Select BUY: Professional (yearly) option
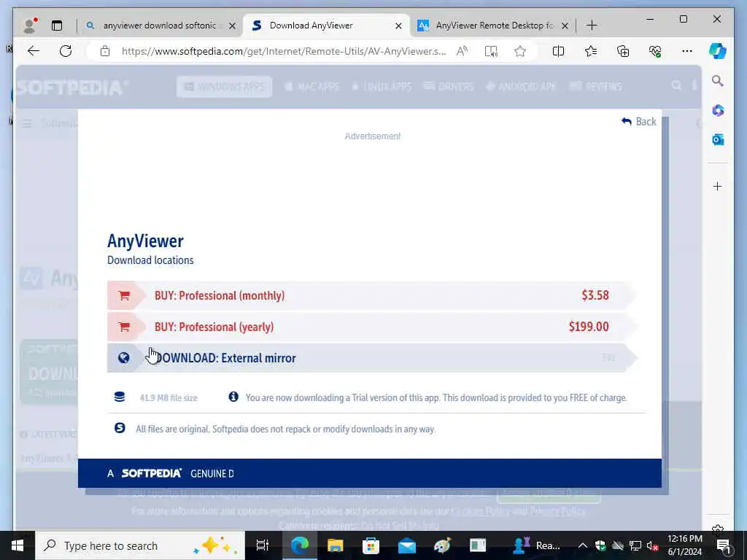Image resolution: width=747 pixels, height=560 pixels. point(371,327)
